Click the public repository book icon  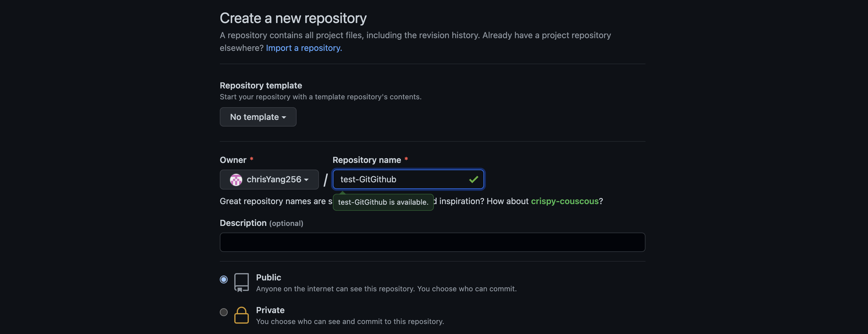pyautogui.click(x=241, y=282)
